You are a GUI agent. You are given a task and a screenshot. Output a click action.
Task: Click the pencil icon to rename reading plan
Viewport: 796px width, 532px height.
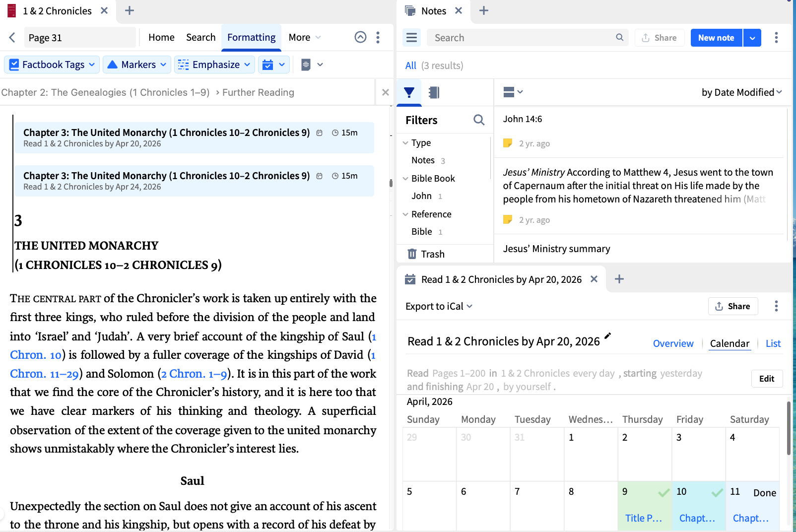(x=608, y=336)
